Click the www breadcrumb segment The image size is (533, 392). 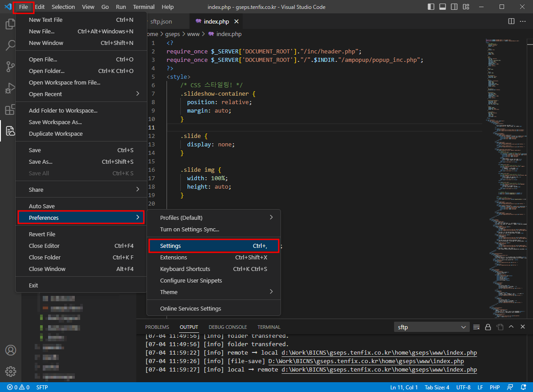[x=193, y=34]
